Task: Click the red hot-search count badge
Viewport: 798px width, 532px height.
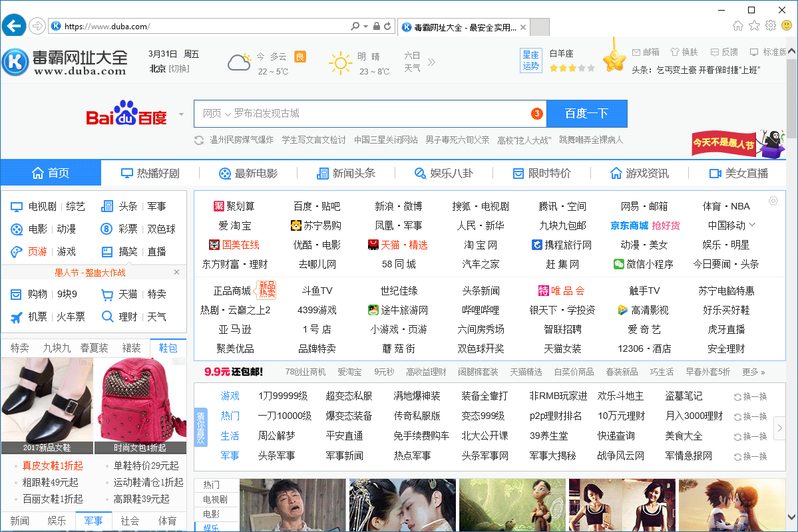Action: click(x=537, y=114)
